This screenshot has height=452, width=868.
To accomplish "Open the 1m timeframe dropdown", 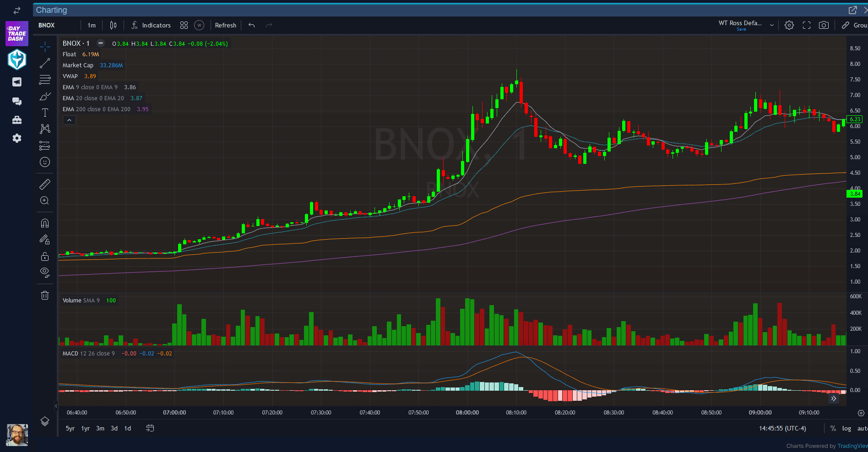I will pos(91,25).
